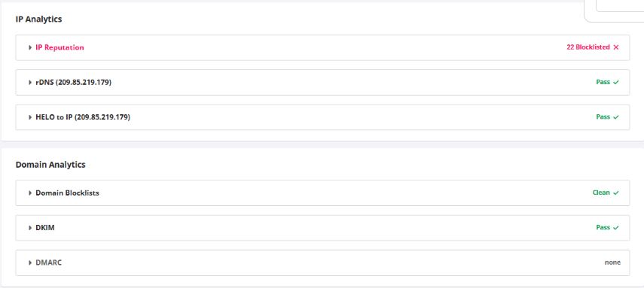Click the DMARC none status text
Screen dimensions: 644x288
coord(612,262)
